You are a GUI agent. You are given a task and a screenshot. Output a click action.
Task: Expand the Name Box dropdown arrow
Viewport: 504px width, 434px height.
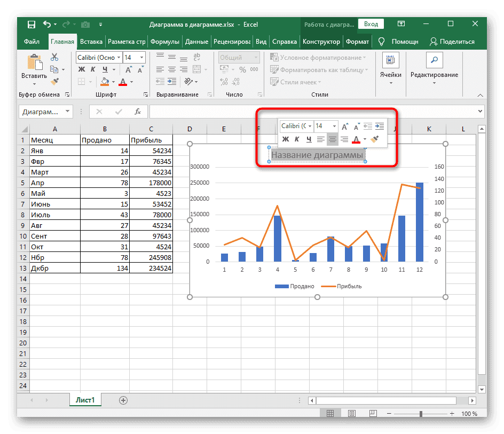tap(67, 112)
